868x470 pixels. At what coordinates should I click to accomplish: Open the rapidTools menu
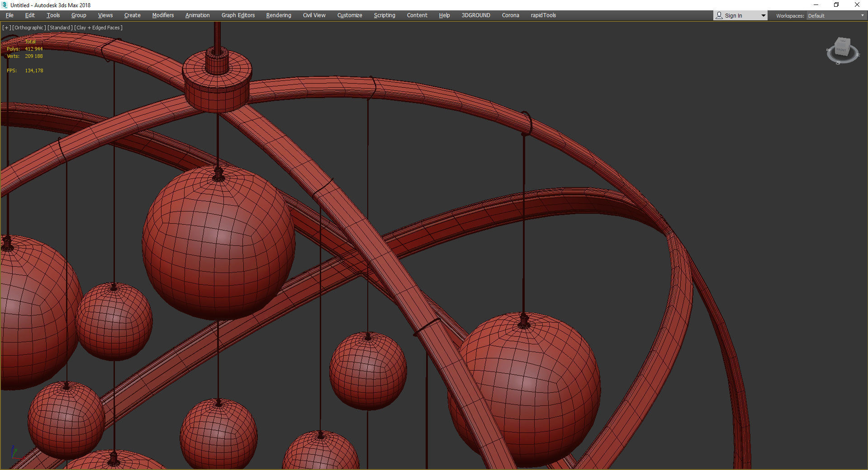(543, 15)
